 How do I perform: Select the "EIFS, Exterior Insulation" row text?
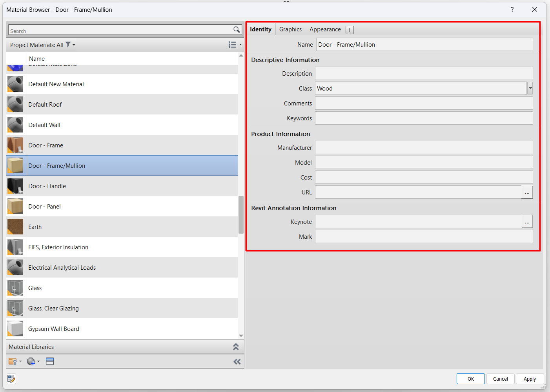click(58, 247)
